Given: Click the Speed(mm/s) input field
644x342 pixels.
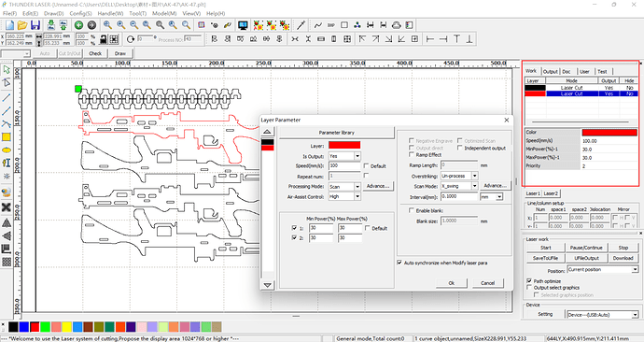Looking at the screenshot, I should coord(344,165).
